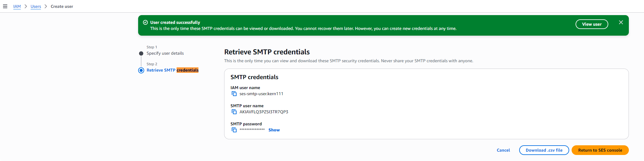Image resolution: width=644 pixels, height=161 pixels.
Task: Go to the Users breadcrumb link
Action: (36, 6)
